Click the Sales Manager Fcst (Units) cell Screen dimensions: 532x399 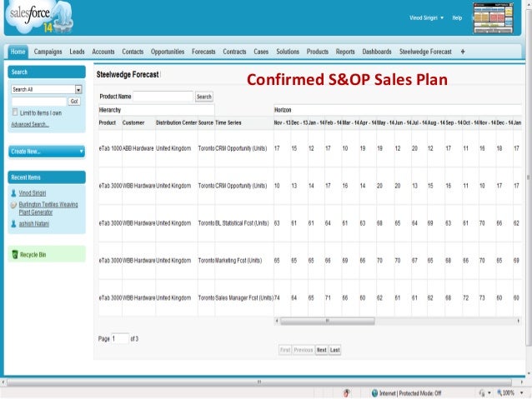point(244,297)
